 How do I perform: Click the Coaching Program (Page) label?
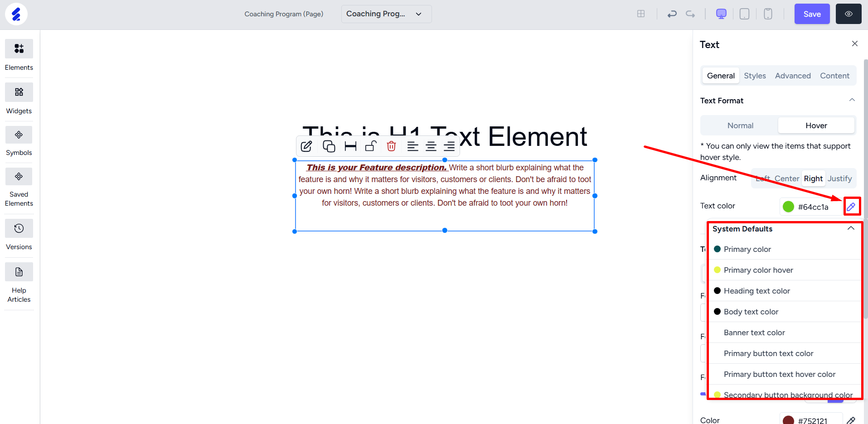coord(284,14)
